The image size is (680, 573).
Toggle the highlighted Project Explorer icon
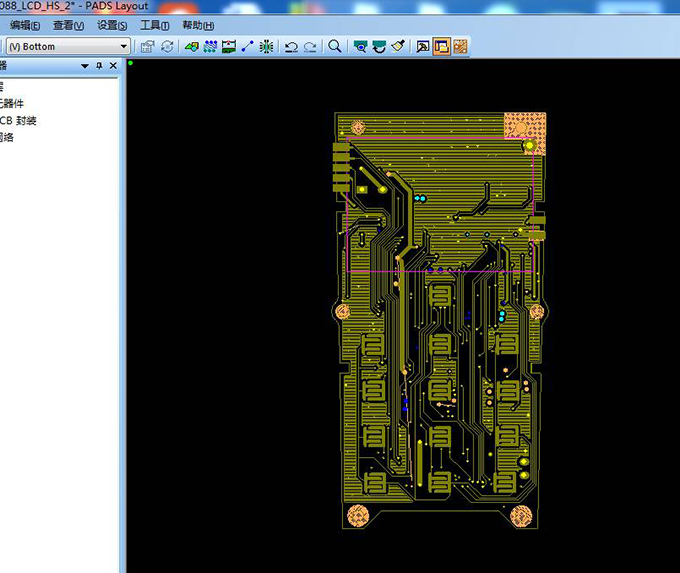441,46
